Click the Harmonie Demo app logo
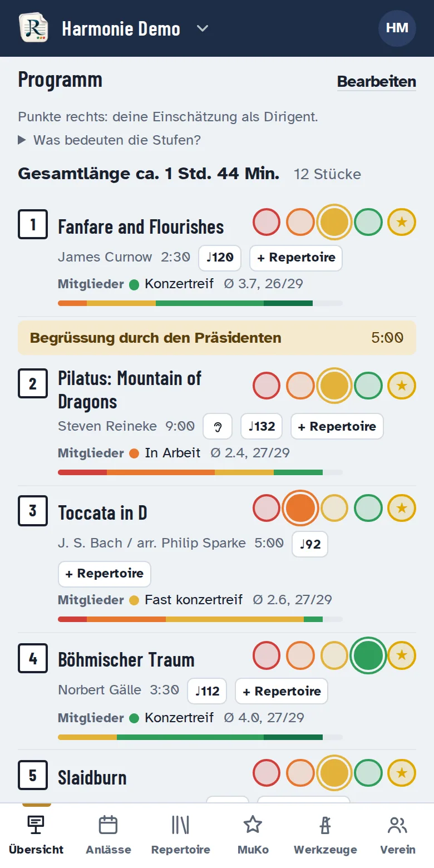This screenshot has width=434, height=868. point(33,28)
